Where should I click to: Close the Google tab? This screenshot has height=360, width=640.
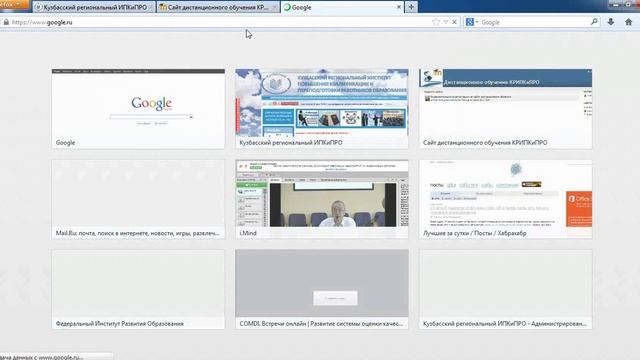click(x=399, y=7)
